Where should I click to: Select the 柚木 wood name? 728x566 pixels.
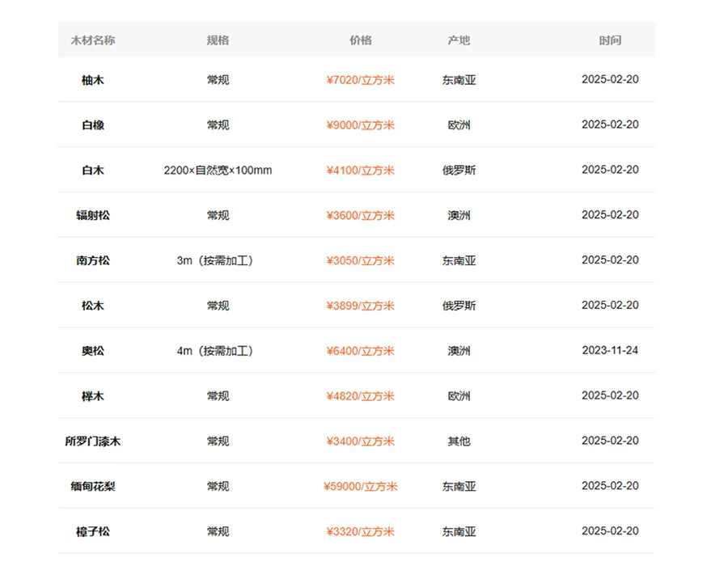tap(93, 80)
